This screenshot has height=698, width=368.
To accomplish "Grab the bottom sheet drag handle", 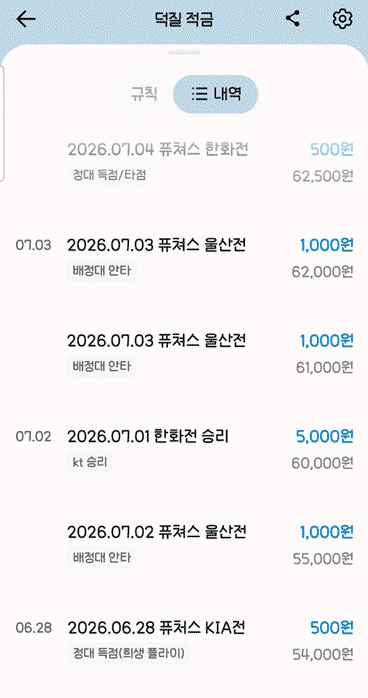I will point(184,53).
